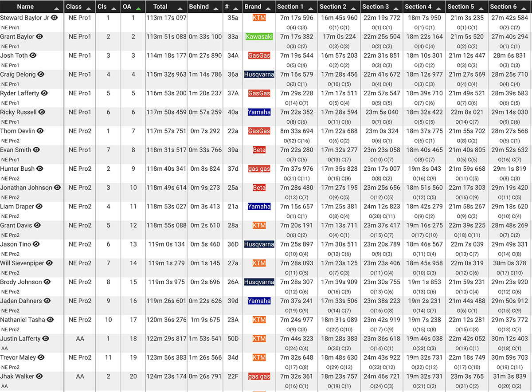532x392 pixels.
Task: Toggle the eye icon beside Josh Toth
Action: (33, 55)
